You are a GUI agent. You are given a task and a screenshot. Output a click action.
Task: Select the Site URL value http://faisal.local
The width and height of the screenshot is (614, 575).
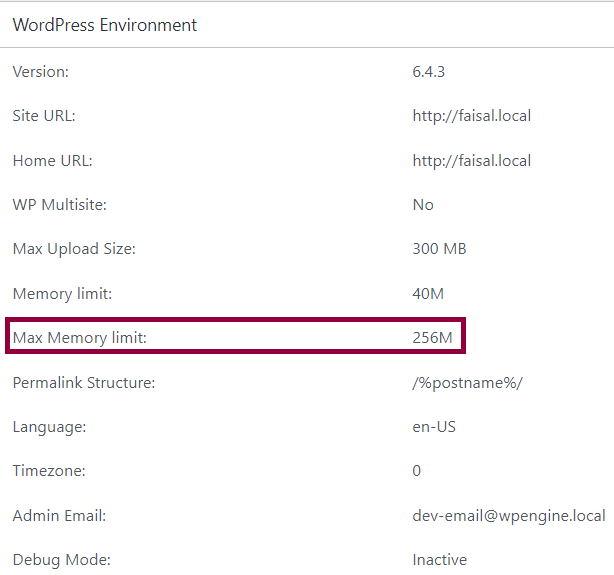[471, 116]
